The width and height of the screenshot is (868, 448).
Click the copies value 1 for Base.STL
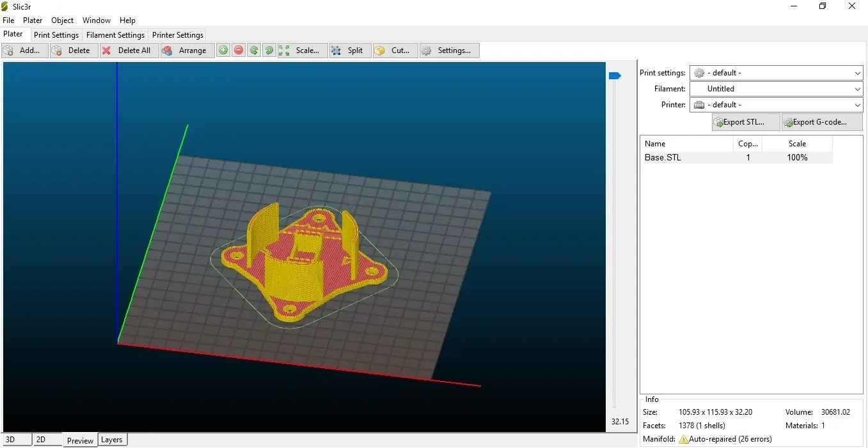tap(748, 157)
